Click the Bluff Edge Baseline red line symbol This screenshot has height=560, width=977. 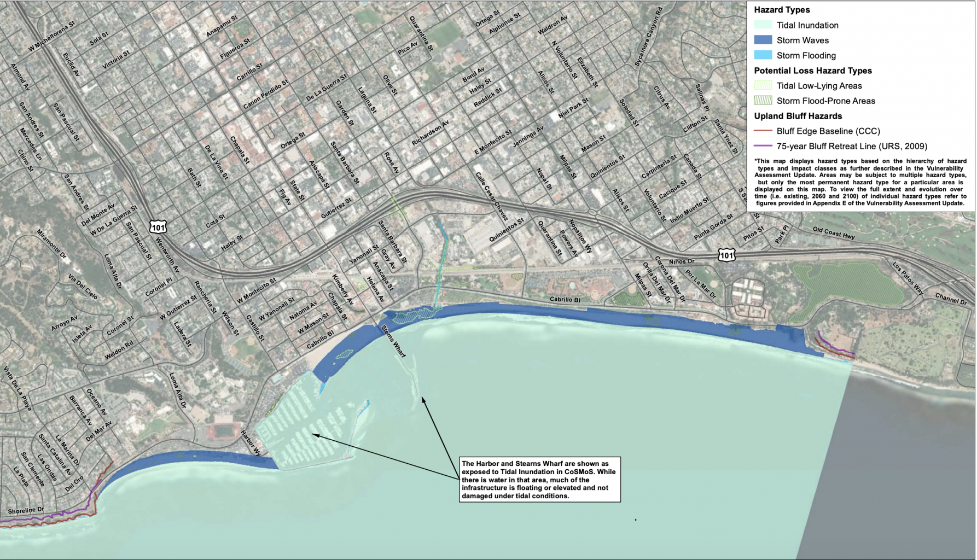click(x=763, y=131)
